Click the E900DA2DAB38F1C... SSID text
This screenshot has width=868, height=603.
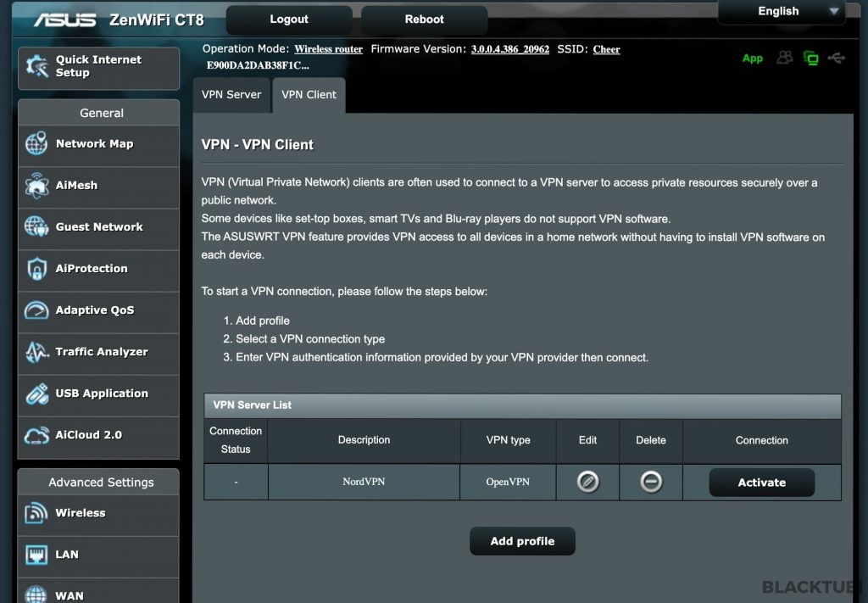pyautogui.click(x=258, y=65)
